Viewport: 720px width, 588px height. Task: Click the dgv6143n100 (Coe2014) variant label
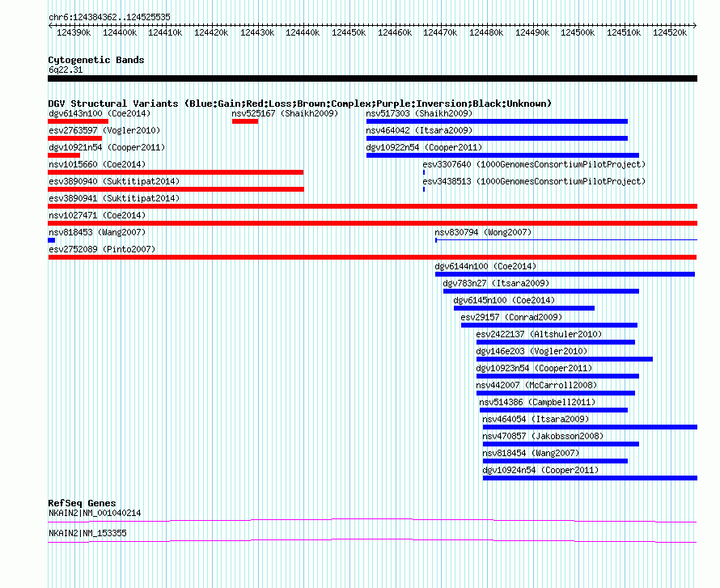click(x=100, y=113)
